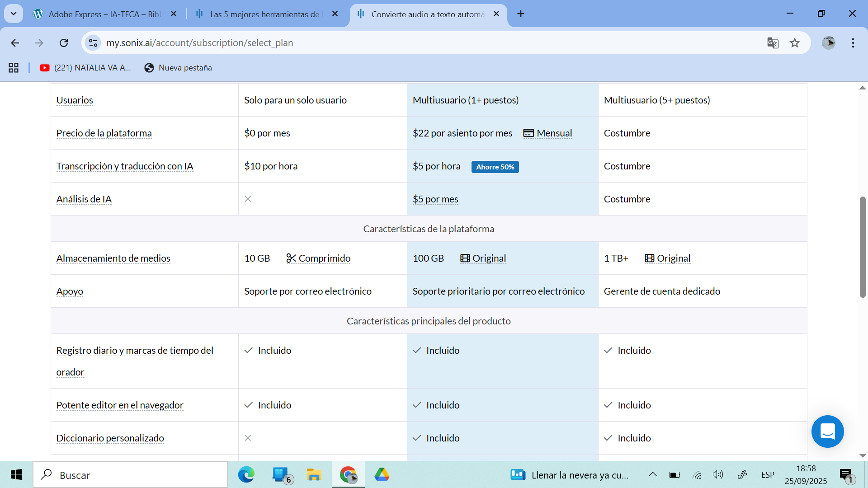Open the bookmarks apps grid
The height and width of the screenshot is (488, 868).
(14, 68)
